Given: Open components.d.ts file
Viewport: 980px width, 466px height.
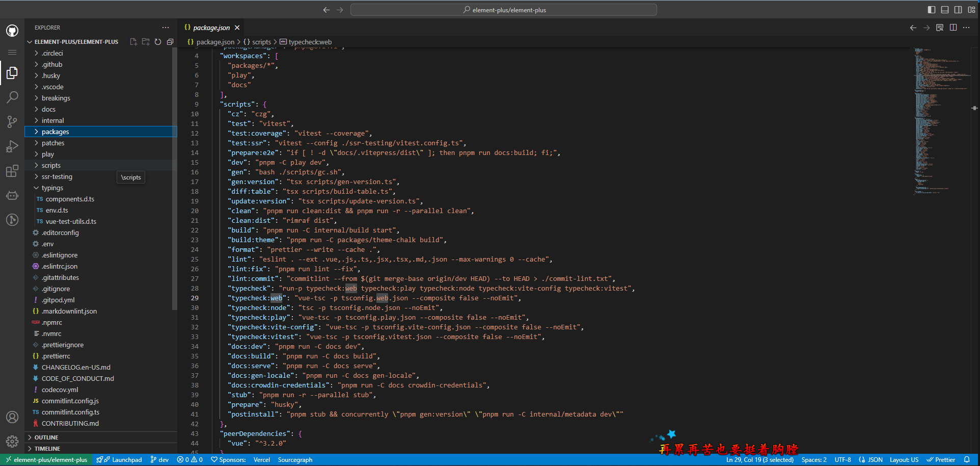Looking at the screenshot, I should tap(101, 199).
